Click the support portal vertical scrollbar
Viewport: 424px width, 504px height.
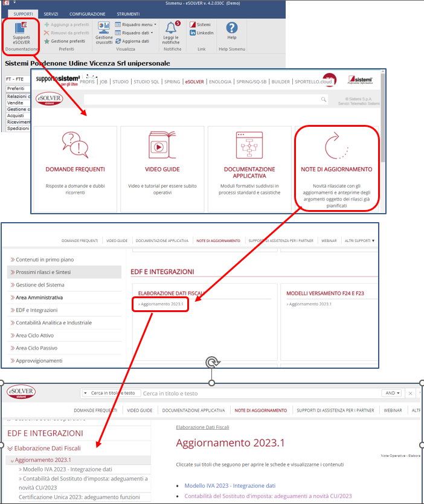pos(382,117)
